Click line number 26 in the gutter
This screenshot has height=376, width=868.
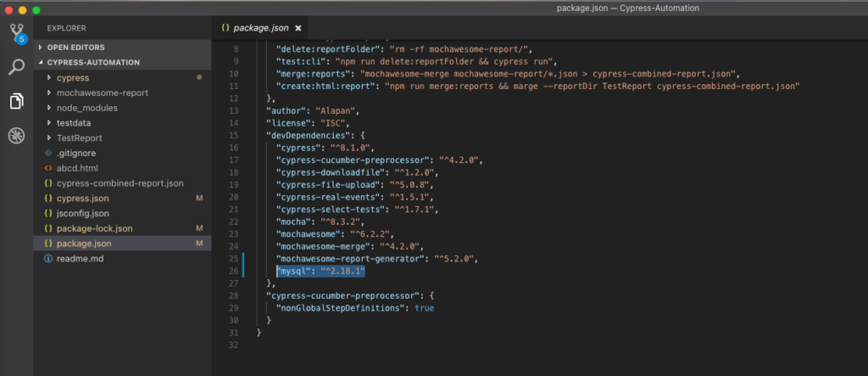pyautogui.click(x=233, y=272)
